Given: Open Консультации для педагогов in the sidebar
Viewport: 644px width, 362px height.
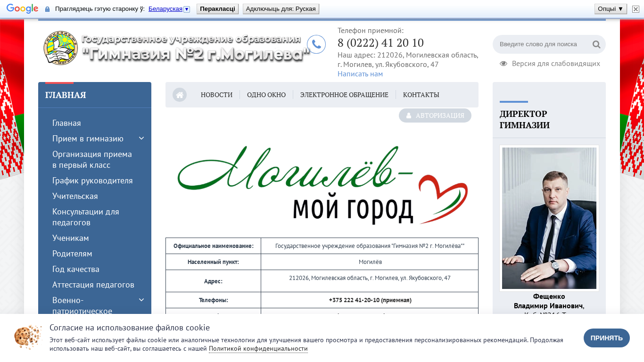Looking at the screenshot, I should click(86, 217).
